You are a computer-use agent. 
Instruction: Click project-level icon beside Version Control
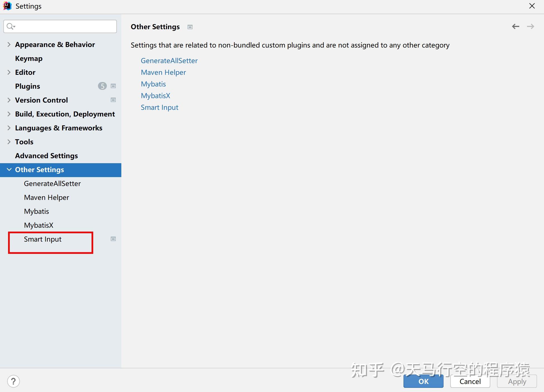(113, 100)
